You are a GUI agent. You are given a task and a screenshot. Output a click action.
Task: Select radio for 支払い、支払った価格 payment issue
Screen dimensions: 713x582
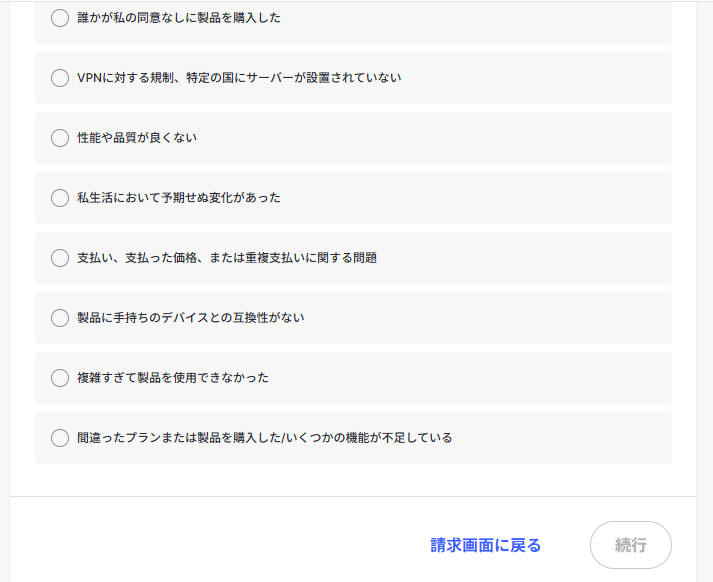pos(60,258)
